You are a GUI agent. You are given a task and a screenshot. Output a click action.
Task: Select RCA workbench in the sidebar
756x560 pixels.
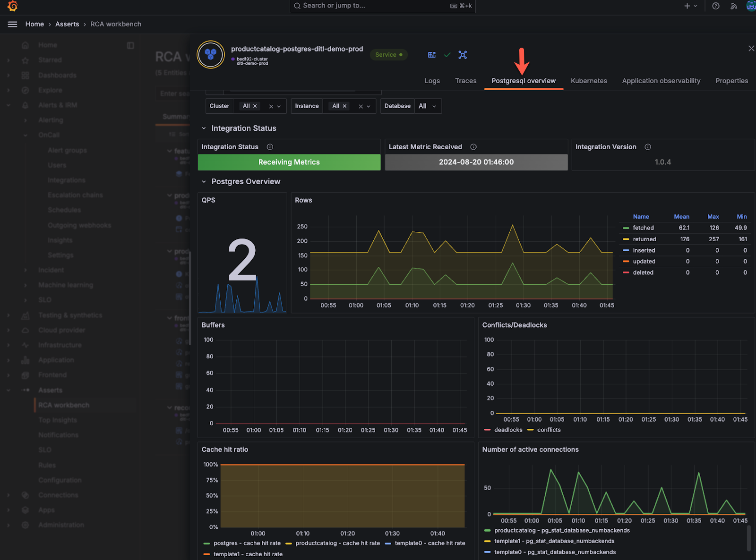coord(64,405)
